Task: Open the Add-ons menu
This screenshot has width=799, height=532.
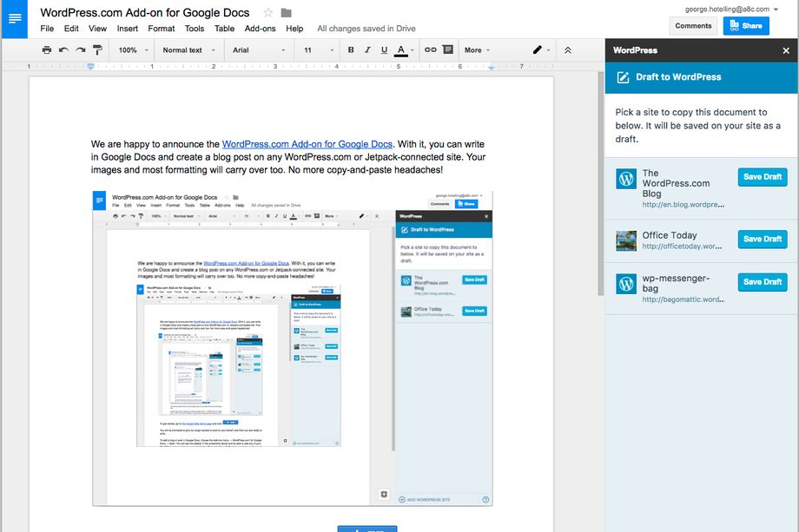Action: 260,29
